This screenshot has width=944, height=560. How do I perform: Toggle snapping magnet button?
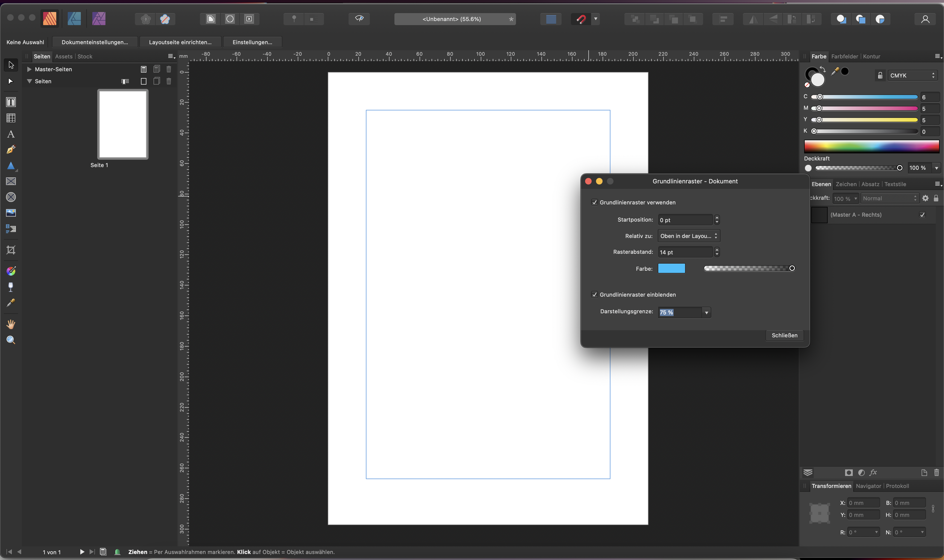tap(581, 19)
